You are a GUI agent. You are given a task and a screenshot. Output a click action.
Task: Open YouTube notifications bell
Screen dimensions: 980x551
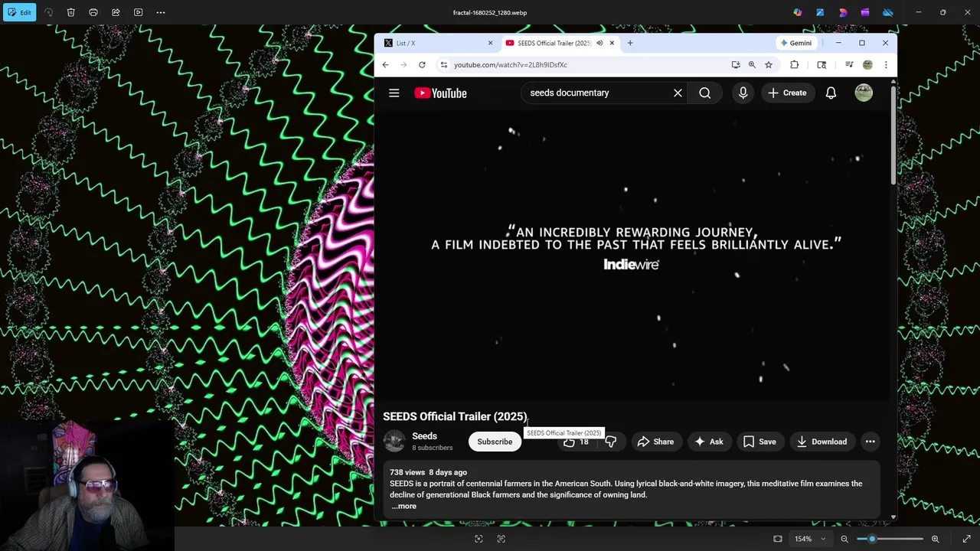pyautogui.click(x=831, y=93)
